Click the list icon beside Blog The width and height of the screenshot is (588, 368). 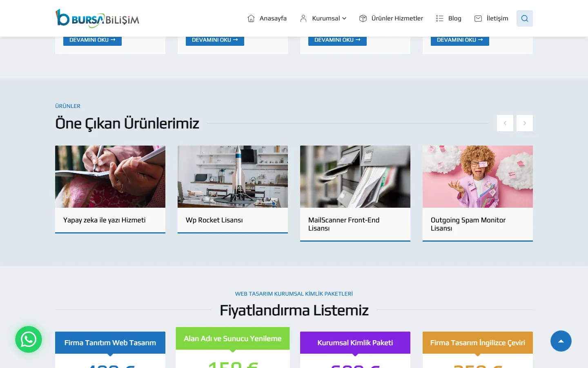pyautogui.click(x=440, y=18)
